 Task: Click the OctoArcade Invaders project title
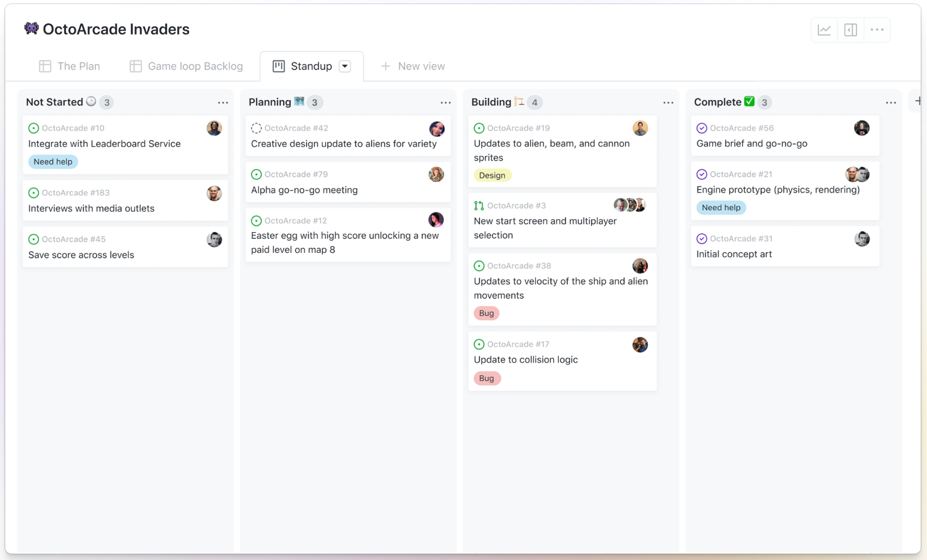click(116, 29)
